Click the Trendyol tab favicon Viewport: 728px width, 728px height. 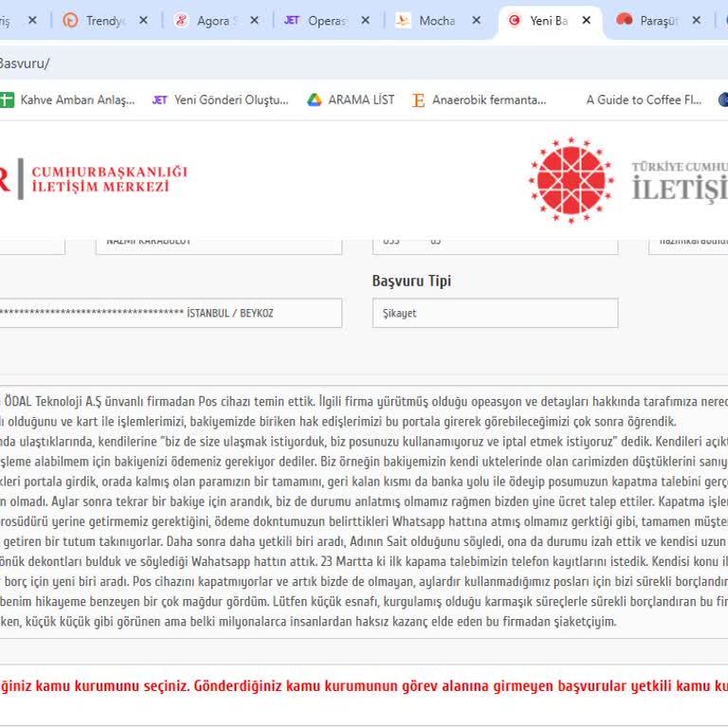coord(70,21)
